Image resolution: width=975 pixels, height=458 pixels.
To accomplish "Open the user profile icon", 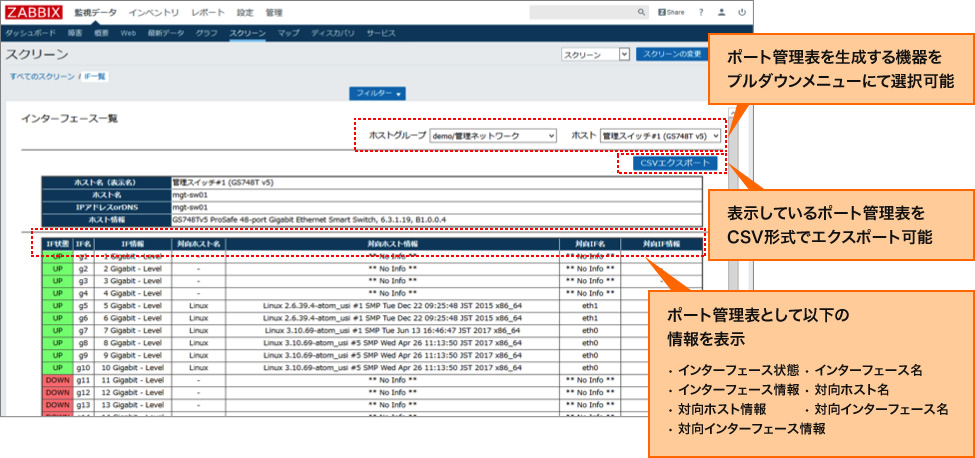I will pos(721,12).
